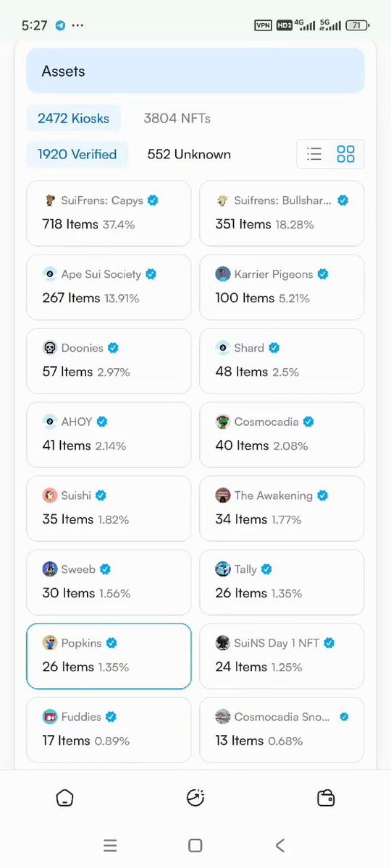Screen dimensions: 391x868
Task: Filter by 1920 Verified
Action: click(77, 154)
